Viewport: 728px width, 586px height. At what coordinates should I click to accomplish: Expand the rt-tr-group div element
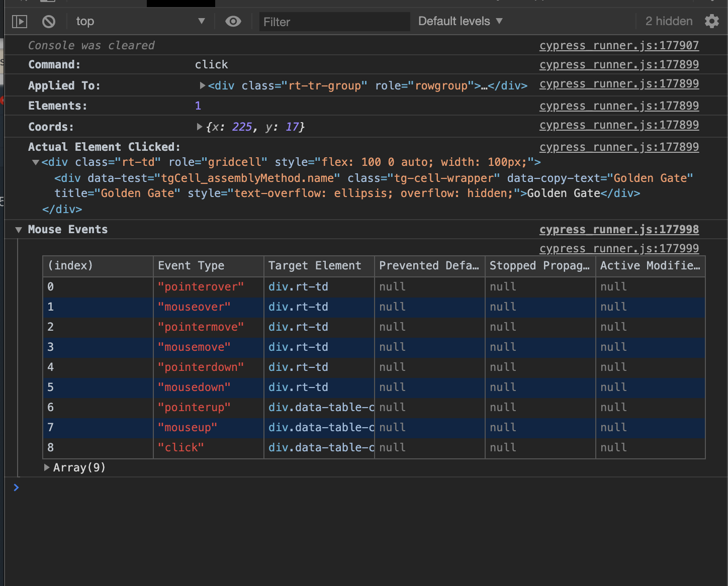click(203, 85)
